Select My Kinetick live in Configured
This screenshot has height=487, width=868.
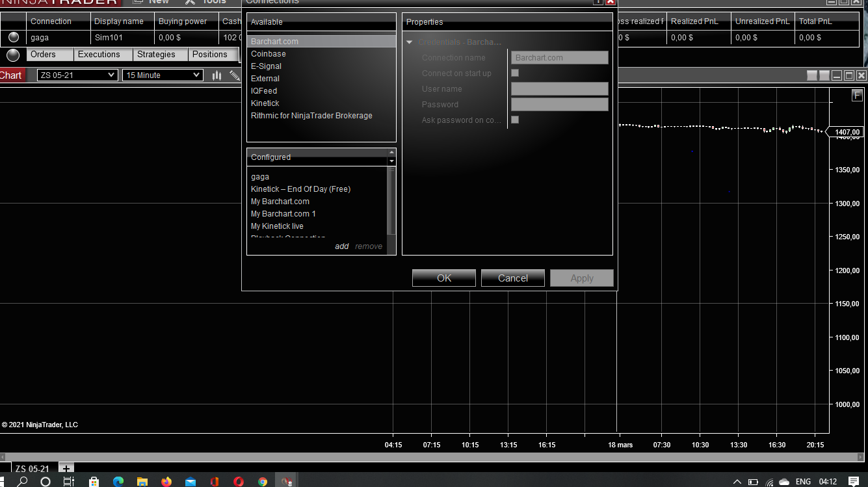click(317, 226)
